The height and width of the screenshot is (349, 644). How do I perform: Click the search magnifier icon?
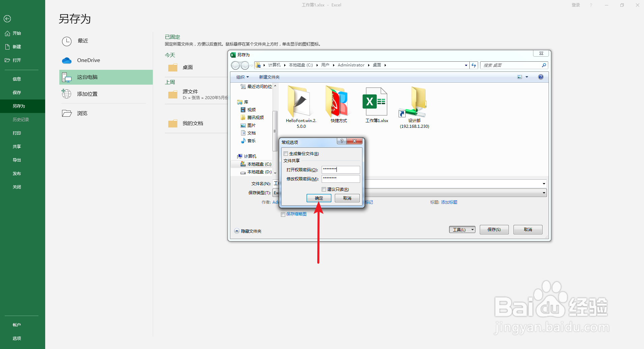(x=544, y=65)
